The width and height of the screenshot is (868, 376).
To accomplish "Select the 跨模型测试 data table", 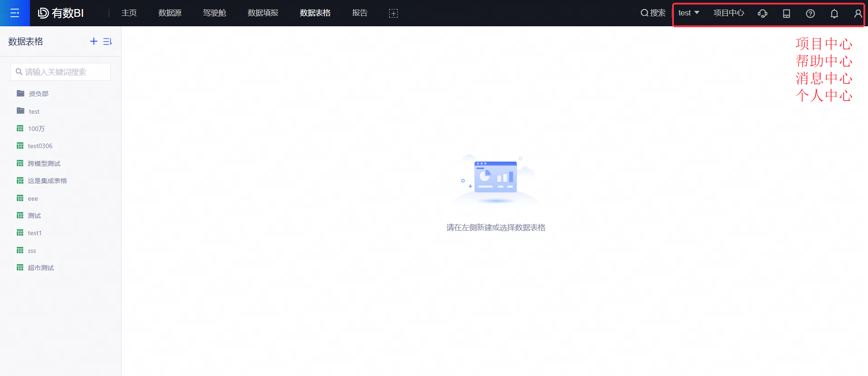I will [x=44, y=164].
